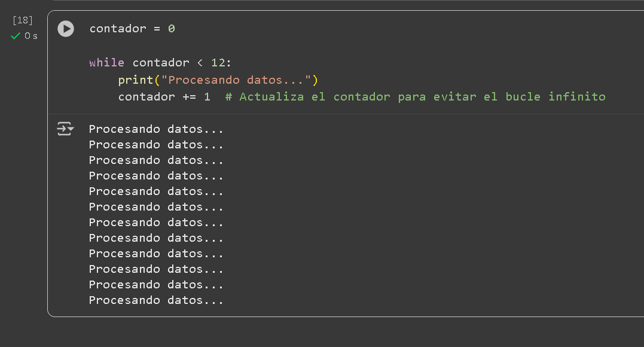Screen dimensions: 644x347
Task: Click the number 12 in the while condition
Action: 218,63
